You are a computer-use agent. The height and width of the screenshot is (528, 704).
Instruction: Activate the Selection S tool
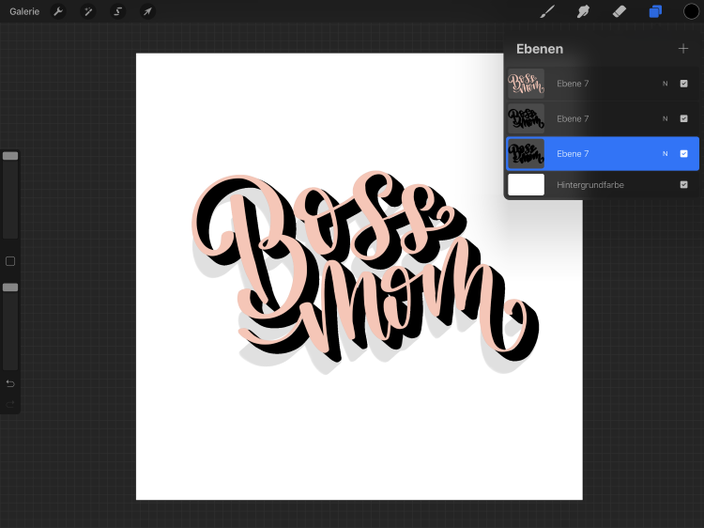click(x=118, y=12)
